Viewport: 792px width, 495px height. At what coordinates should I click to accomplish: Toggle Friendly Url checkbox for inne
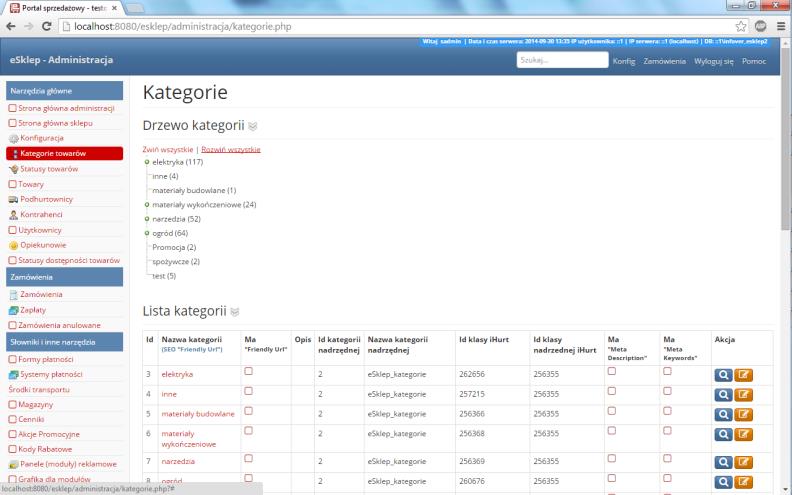coord(249,391)
